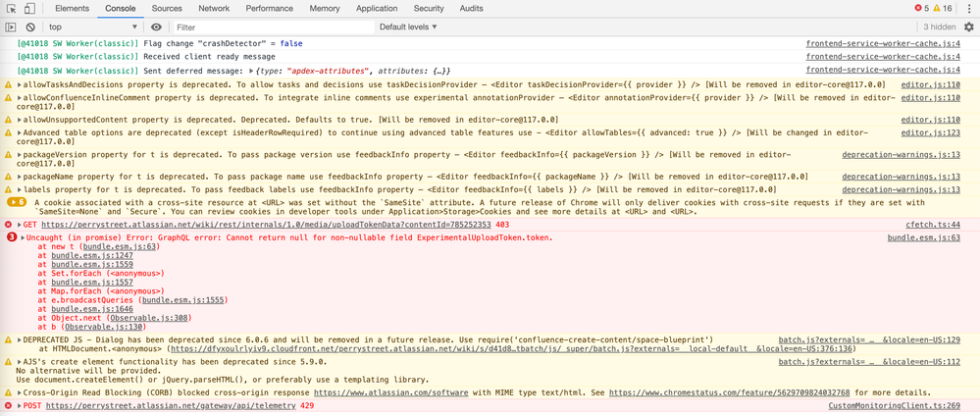Create live expression with eye icon
The width and height of the screenshot is (980, 416).
click(x=156, y=26)
